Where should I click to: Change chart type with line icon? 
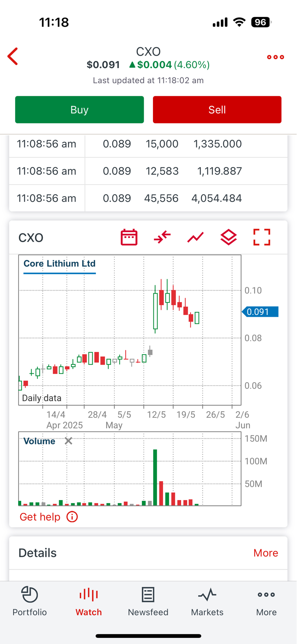pyautogui.click(x=195, y=237)
